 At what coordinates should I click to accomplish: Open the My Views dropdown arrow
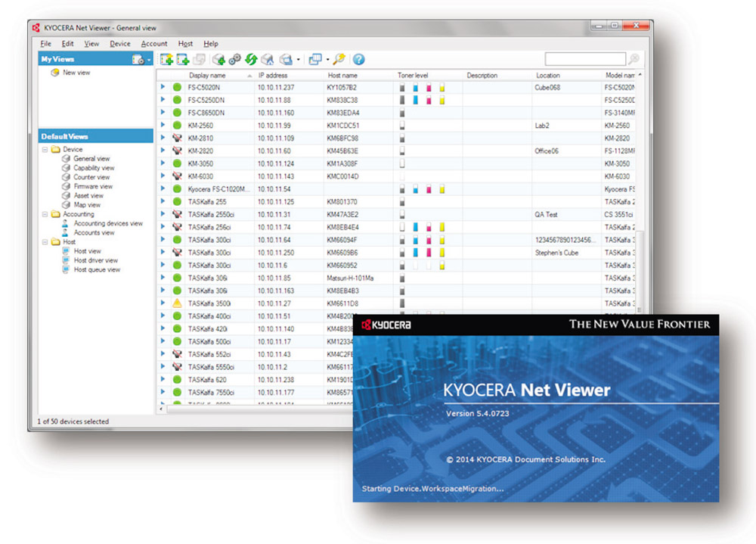[x=149, y=60]
